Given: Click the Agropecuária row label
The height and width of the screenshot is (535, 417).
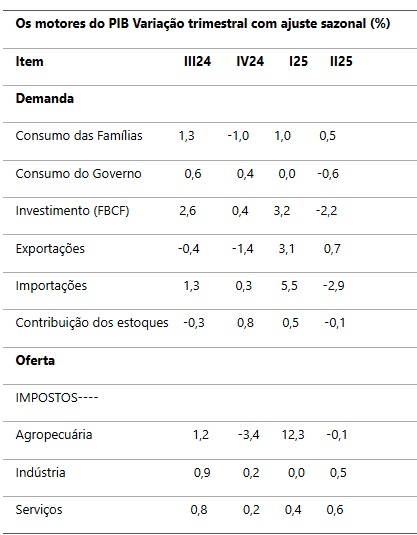Looking at the screenshot, I should point(54,435).
